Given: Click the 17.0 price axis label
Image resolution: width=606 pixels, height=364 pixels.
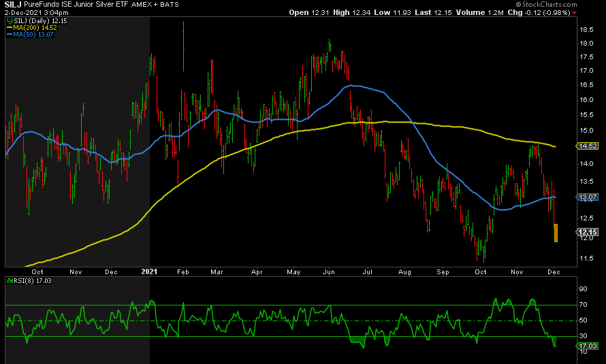Looking at the screenshot, I should pos(586,71).
